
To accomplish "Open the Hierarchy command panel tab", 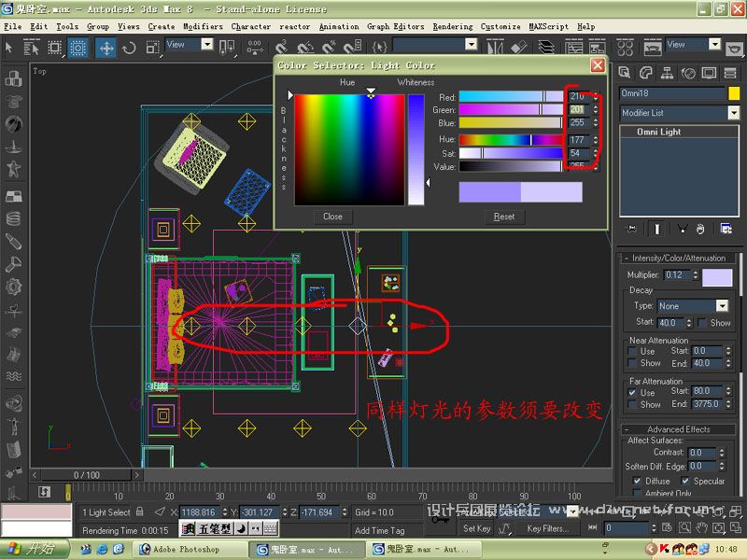I will [x=669, y=74].
